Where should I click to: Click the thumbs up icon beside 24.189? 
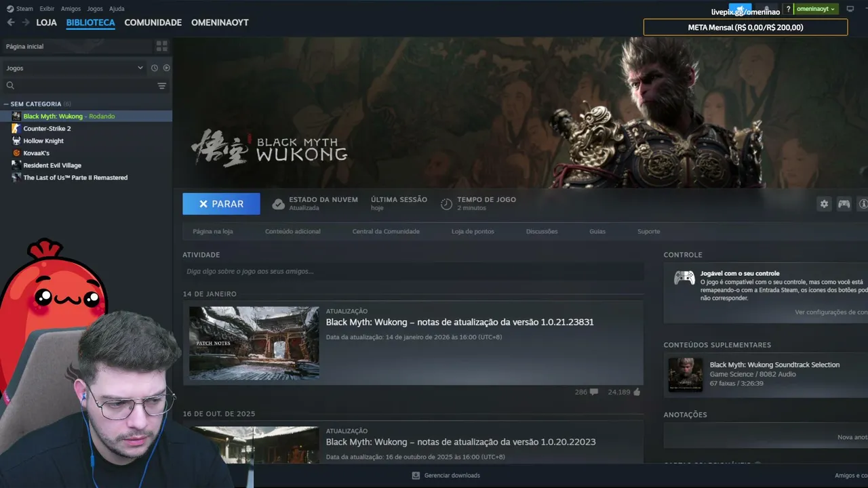coord(637,392)
